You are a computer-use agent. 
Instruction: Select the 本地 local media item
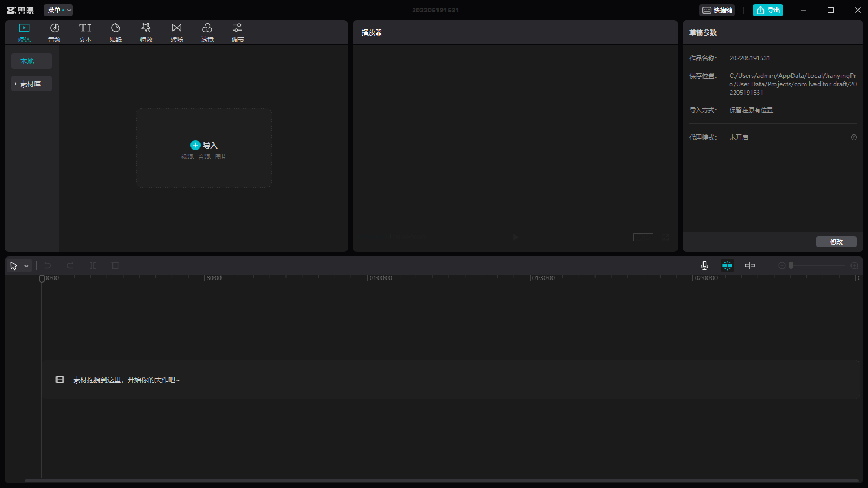tap(31, 61)
